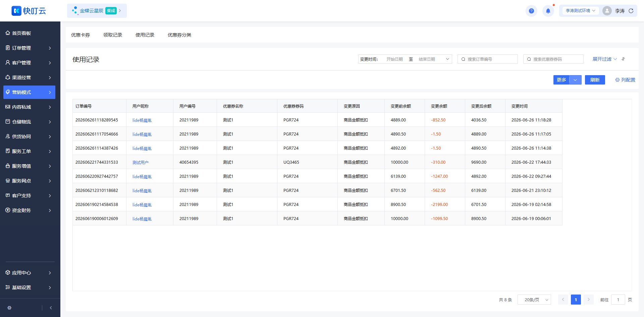Click the 更多 button

click(x=561, y=80)
